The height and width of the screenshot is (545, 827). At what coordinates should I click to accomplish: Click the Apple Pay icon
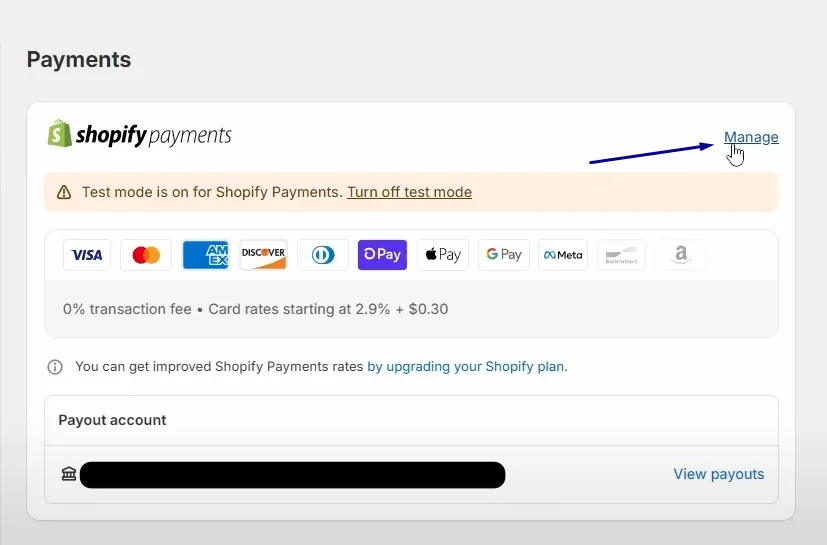pos(443,255)
